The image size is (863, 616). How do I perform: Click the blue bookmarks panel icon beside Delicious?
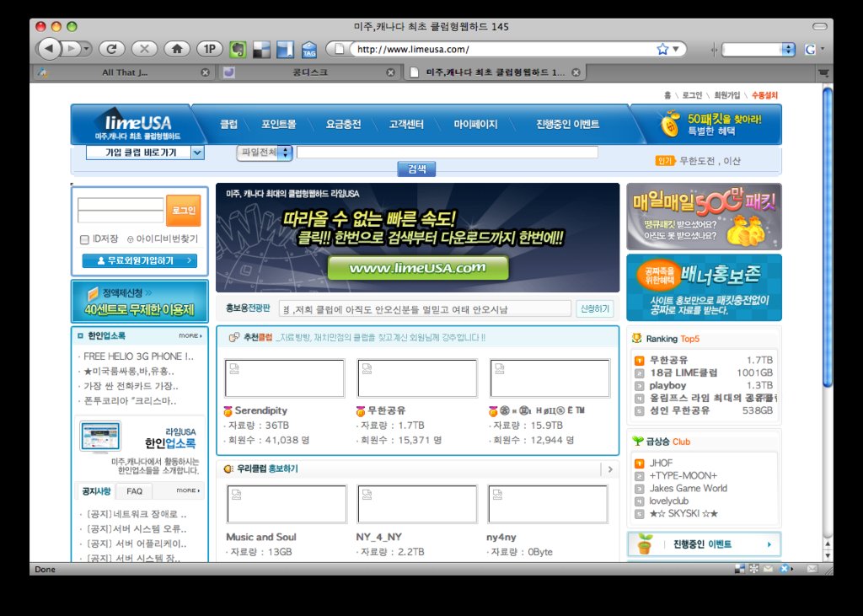coord(285,50)
